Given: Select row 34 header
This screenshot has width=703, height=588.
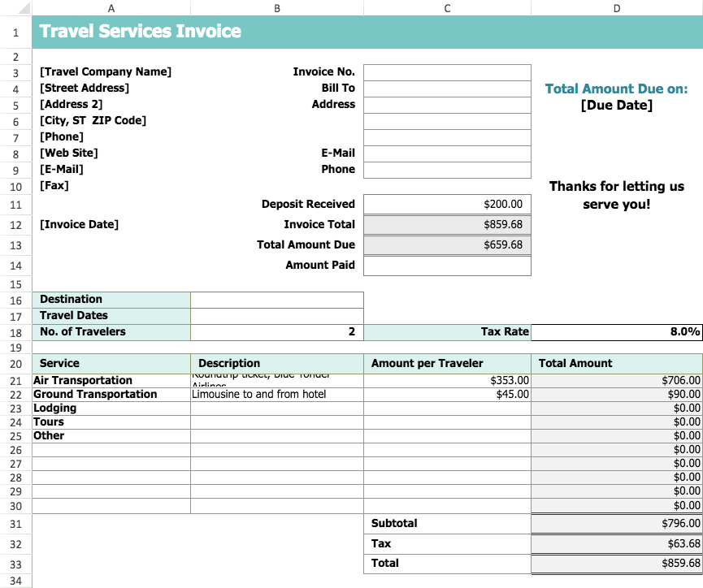Looking at the screenshot, I should [x=15, y=581].
